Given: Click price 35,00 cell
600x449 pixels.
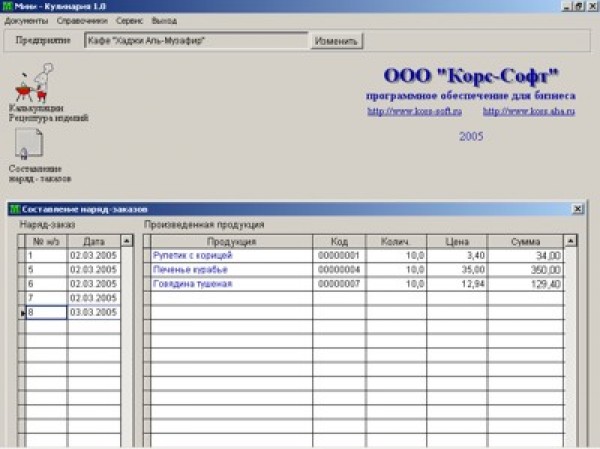Looking at the screenshot, I should point(457,270).
